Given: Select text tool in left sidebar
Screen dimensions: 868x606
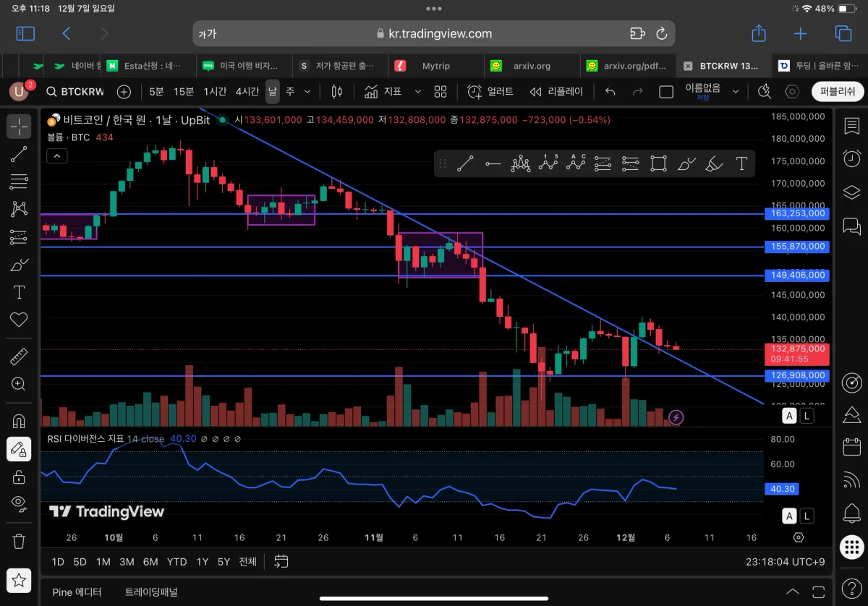Looking at the screenshot, I should [x=19, y=292].
